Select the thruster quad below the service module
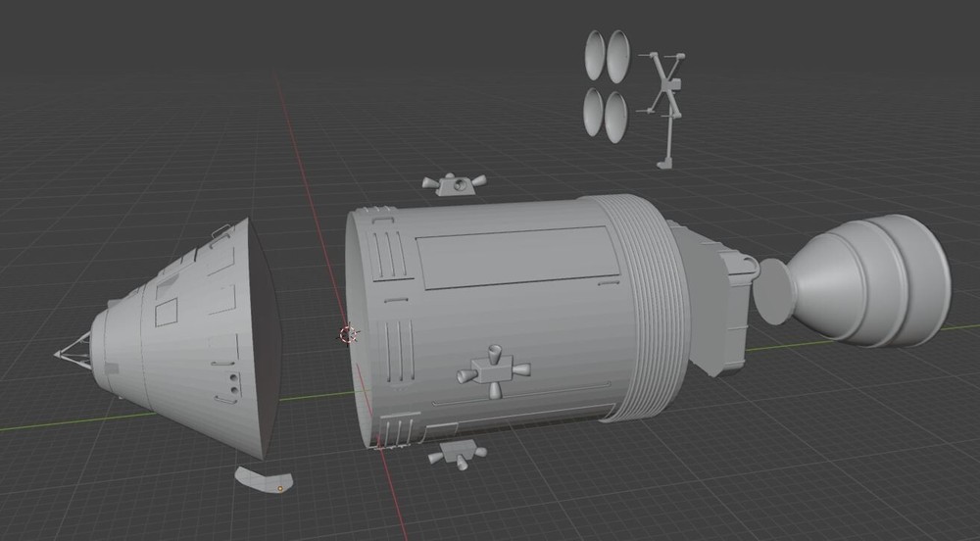Viewport: 980px width, 541px height. pyautogui.click(x=458, y=453)
